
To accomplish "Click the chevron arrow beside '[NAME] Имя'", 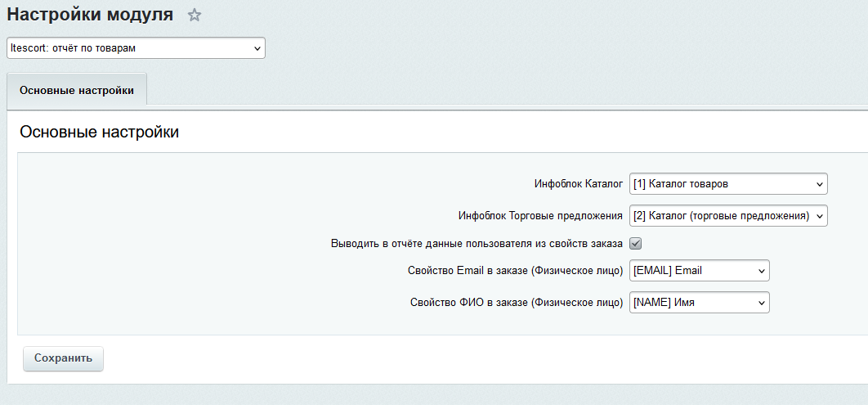I will tap(761, 303).
